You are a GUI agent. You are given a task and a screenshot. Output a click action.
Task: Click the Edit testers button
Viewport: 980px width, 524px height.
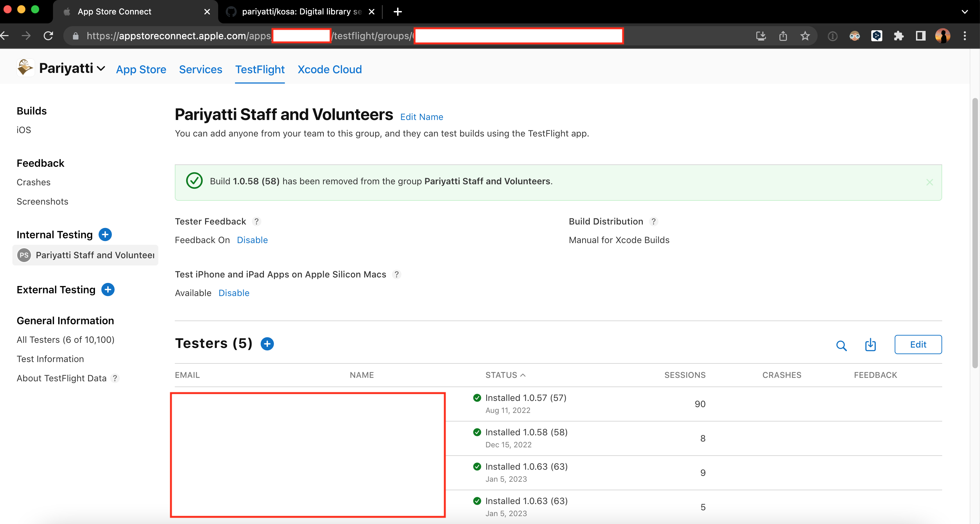[x=918, y=345]
